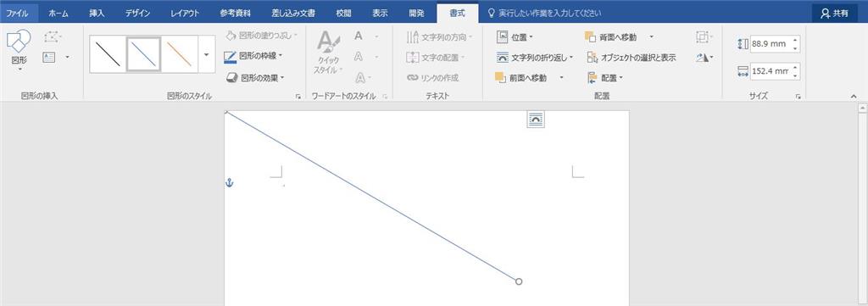Switch to the 参考資料 tab

coord(236,13)
